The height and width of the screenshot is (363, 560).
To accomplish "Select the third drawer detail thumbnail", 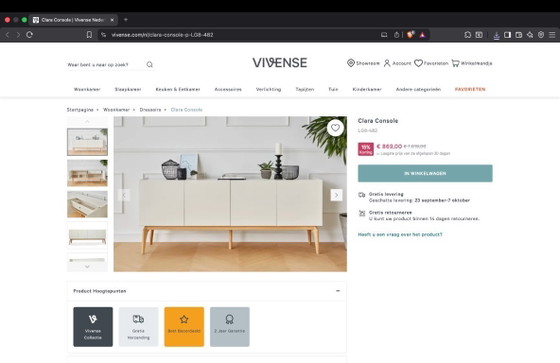I will (x=87, y=204).
